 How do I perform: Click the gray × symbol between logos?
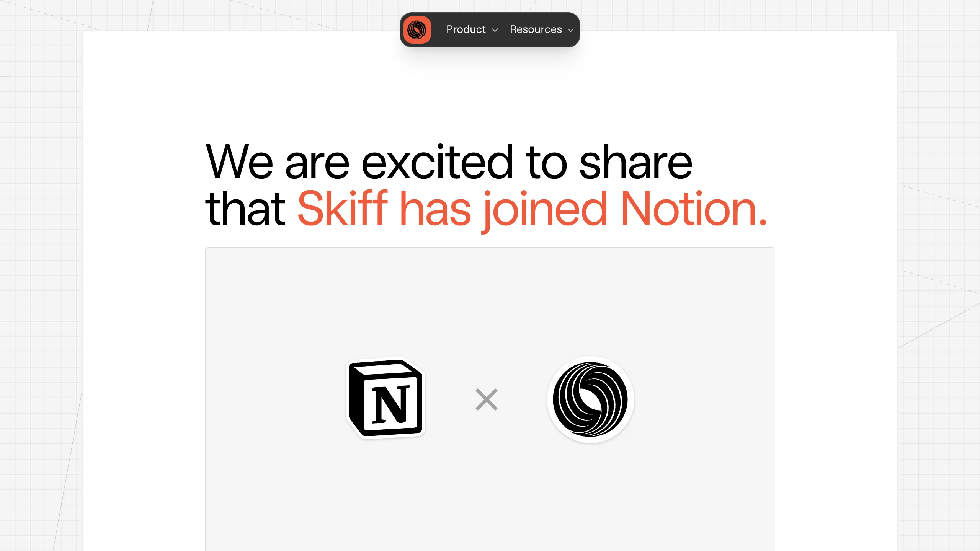pos(486,399)
